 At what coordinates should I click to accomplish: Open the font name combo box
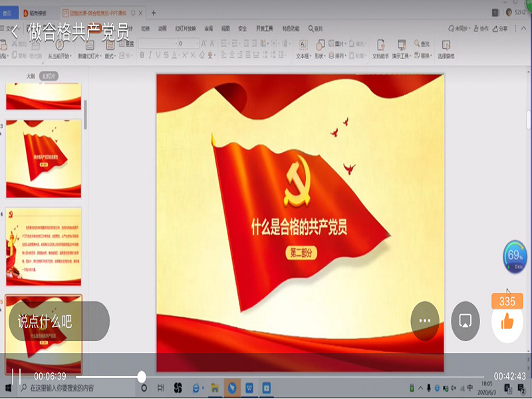pyautogui.click(x=158, y=43)
